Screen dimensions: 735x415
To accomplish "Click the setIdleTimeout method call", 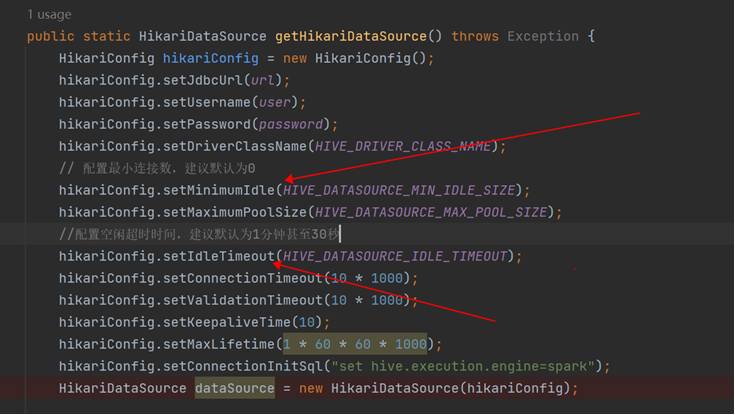I will (218, 256).
